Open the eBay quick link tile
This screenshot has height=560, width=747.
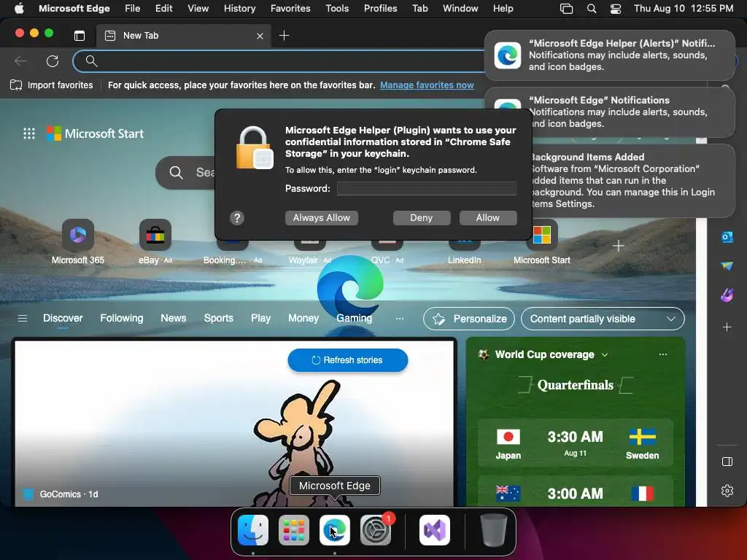click(x=155, y=242)
